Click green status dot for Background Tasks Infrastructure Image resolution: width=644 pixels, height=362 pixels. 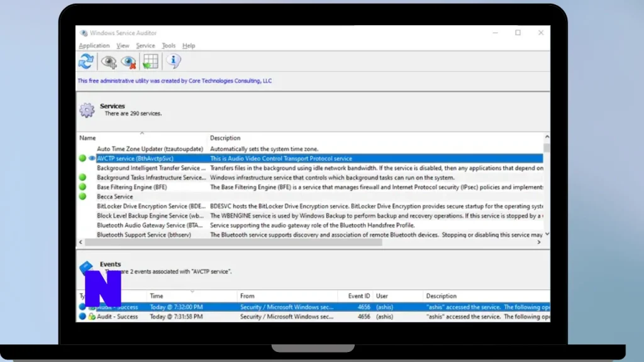[82, 177]
